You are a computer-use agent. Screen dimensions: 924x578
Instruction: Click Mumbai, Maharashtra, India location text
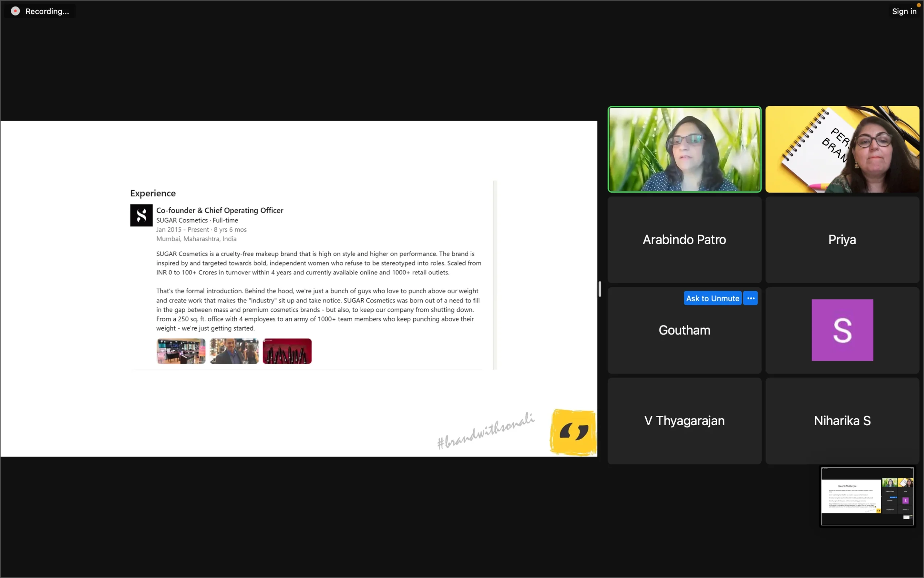tap(196, 238)
